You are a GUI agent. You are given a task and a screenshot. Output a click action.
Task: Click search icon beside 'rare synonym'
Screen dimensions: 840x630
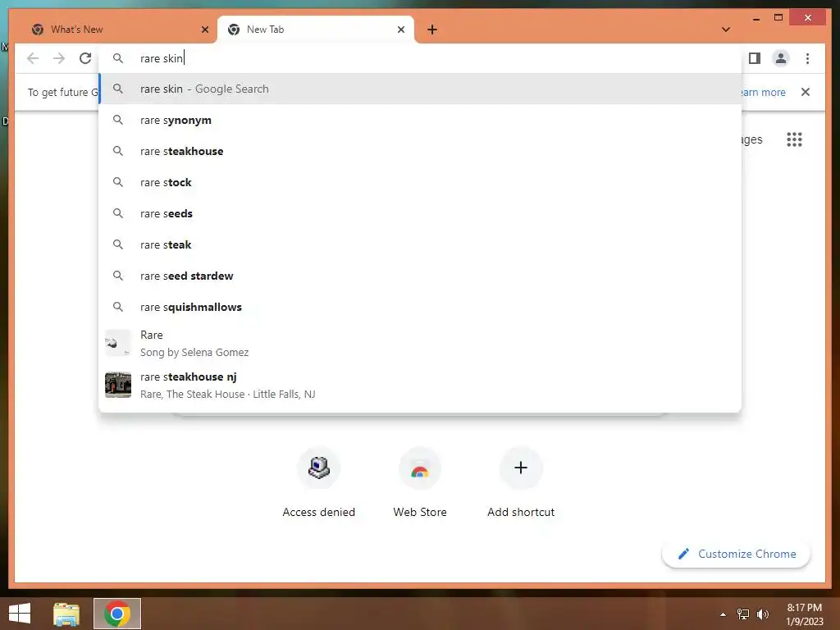point(118,120)
